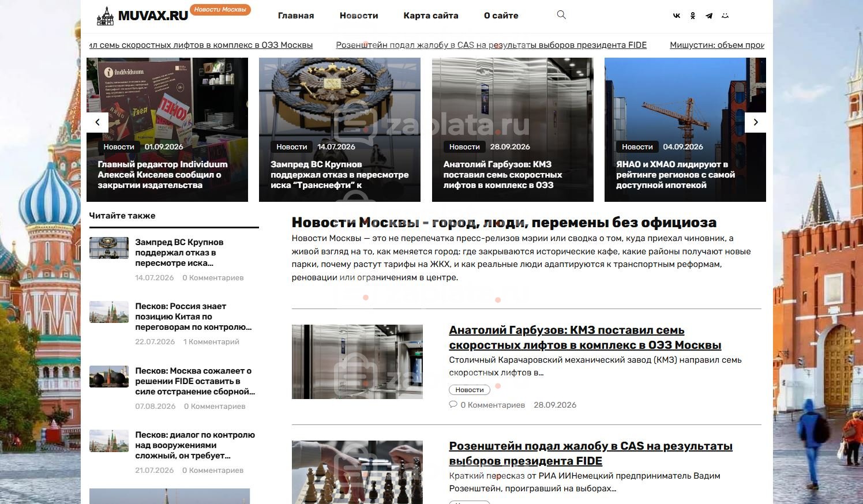Screen dimensions: 863x504
Task: Click the chess photo thumbnail
Action: pos(357,472)
